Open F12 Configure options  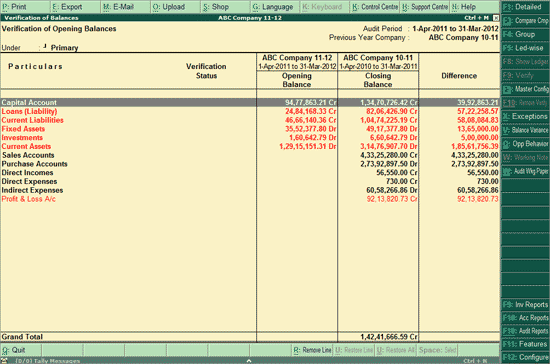click(525, 357)
